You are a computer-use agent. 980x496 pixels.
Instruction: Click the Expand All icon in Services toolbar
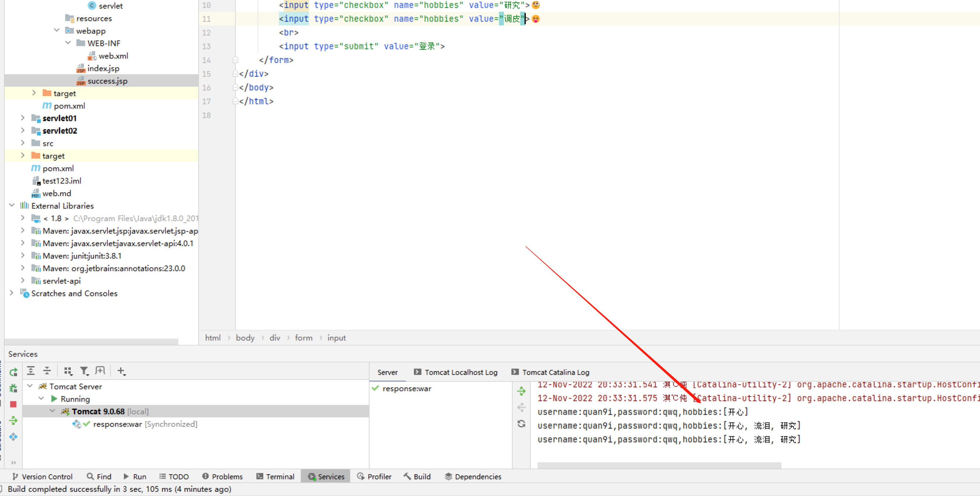click(x=31, y=371)
